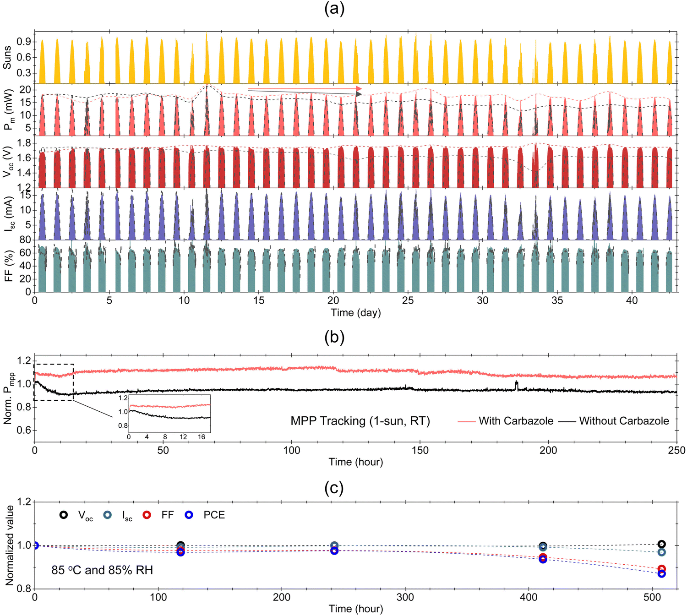Click the 'Norm. Pmpp' y-axis label
687x616 pixels.
tap(8, 398)
